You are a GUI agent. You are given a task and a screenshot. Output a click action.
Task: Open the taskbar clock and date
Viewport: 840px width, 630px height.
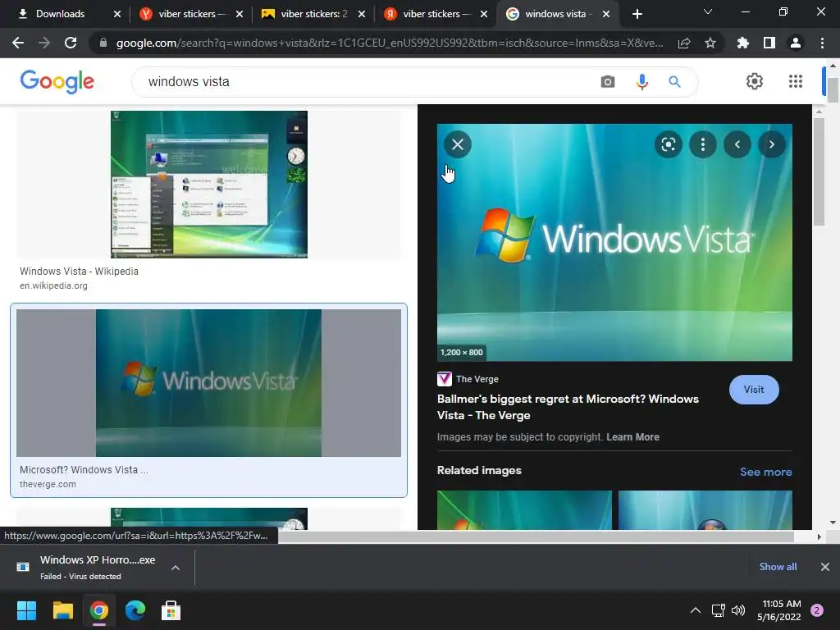pyautogui.click(x=779, y=610)
